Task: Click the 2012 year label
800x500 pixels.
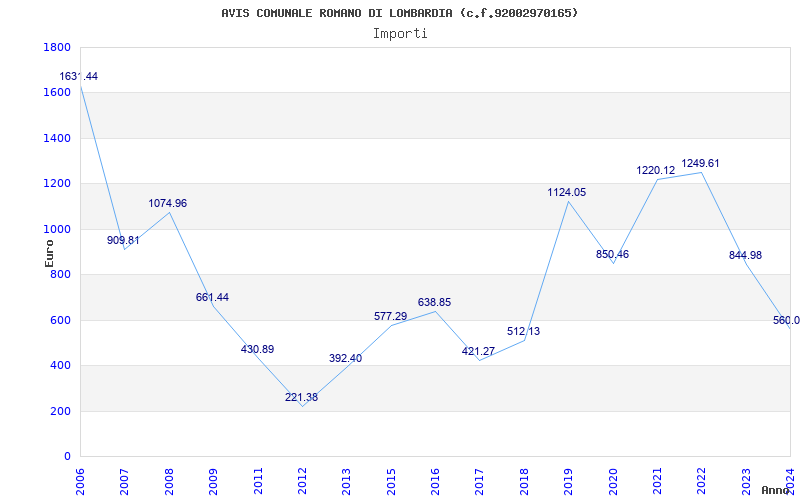Action: 302,482
